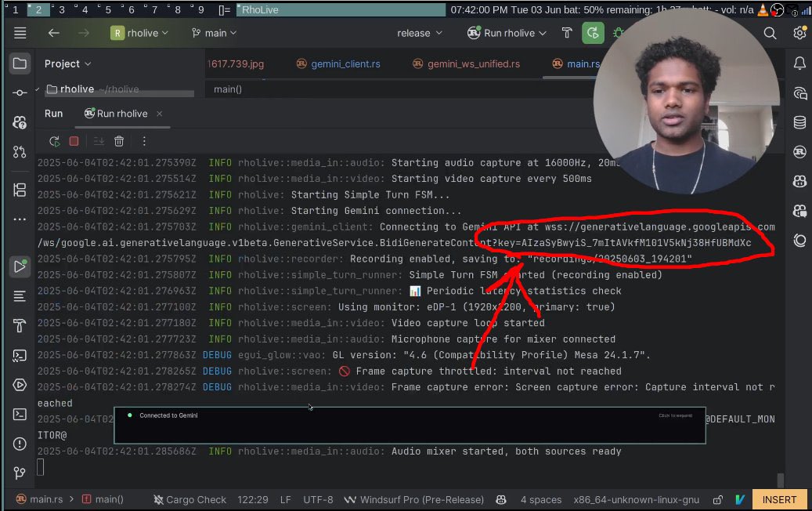Open IDE settings gear
This screenshot has height=511, width=812.
799,33
